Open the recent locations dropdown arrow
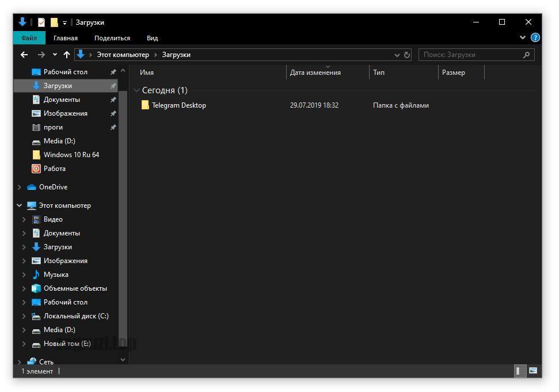This screenshot has height=392, width=559. click(x=55, y=55)
